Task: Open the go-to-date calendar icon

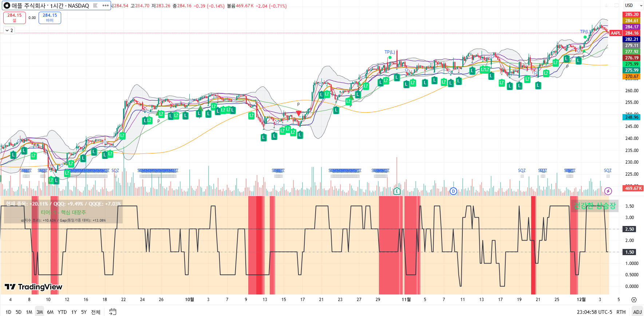Action: (113, 312)
